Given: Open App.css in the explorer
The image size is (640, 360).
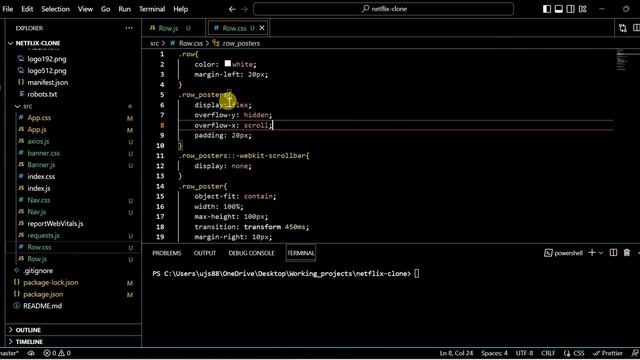Looking at the screenshot, I should click(39, 118).
